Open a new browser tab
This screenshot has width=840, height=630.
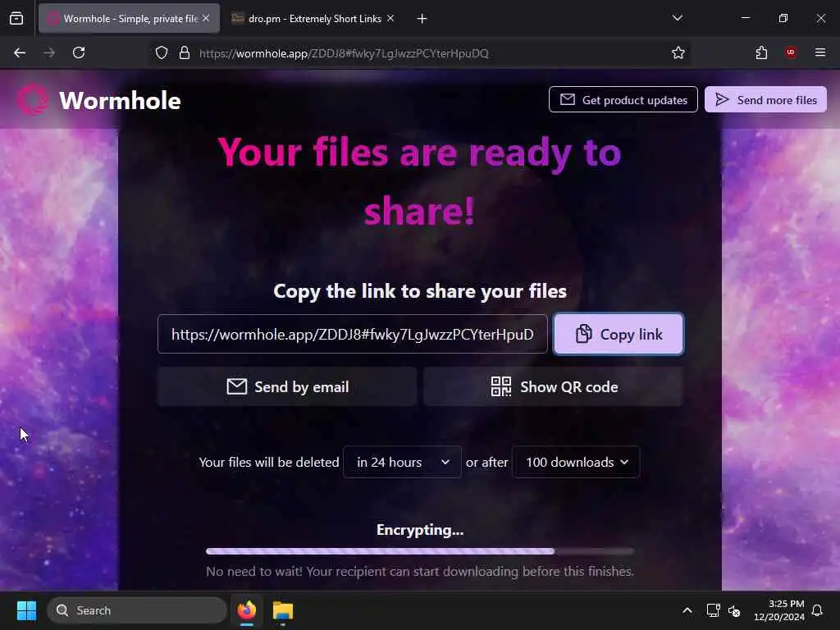(x=422, y=19)
